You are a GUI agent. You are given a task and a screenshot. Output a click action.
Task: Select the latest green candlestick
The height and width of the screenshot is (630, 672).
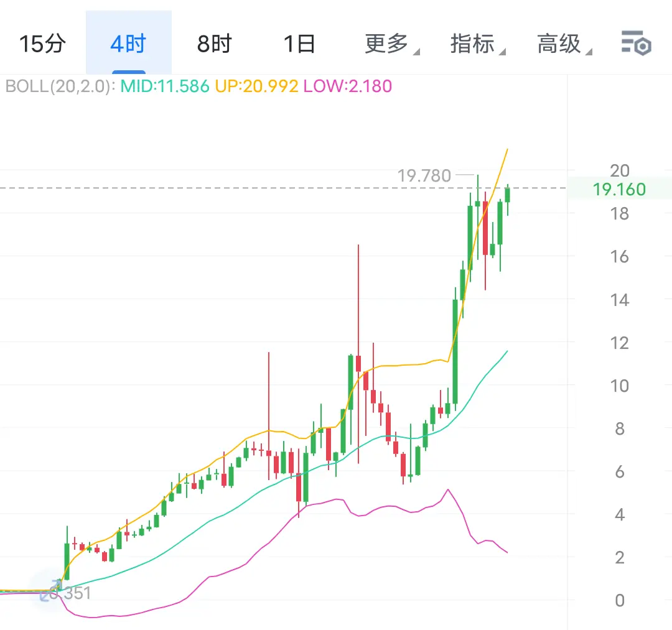(x=508, y=195)
